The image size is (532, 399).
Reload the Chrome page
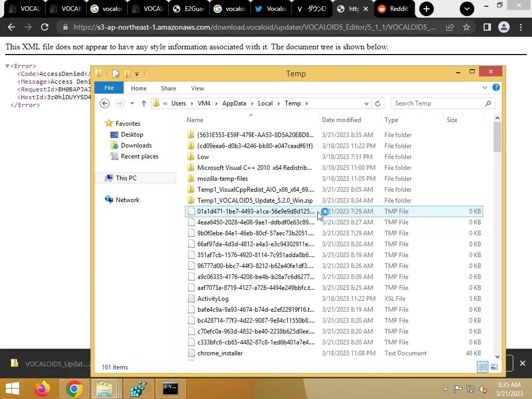point(45,27)
